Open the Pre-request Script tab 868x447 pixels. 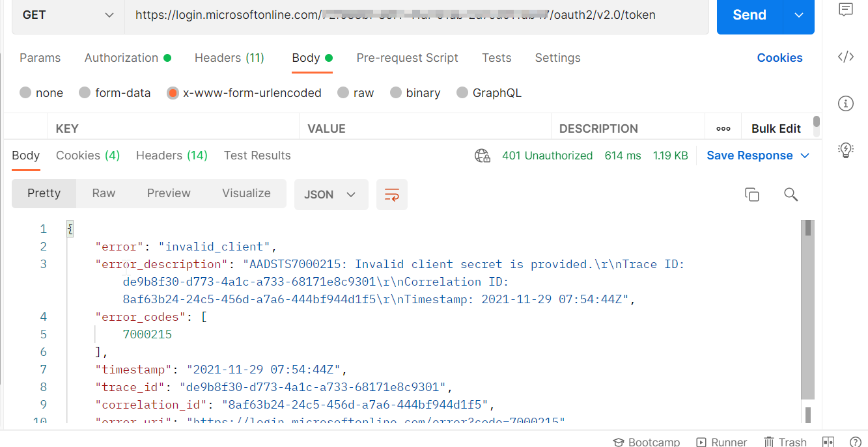point(408,58)
